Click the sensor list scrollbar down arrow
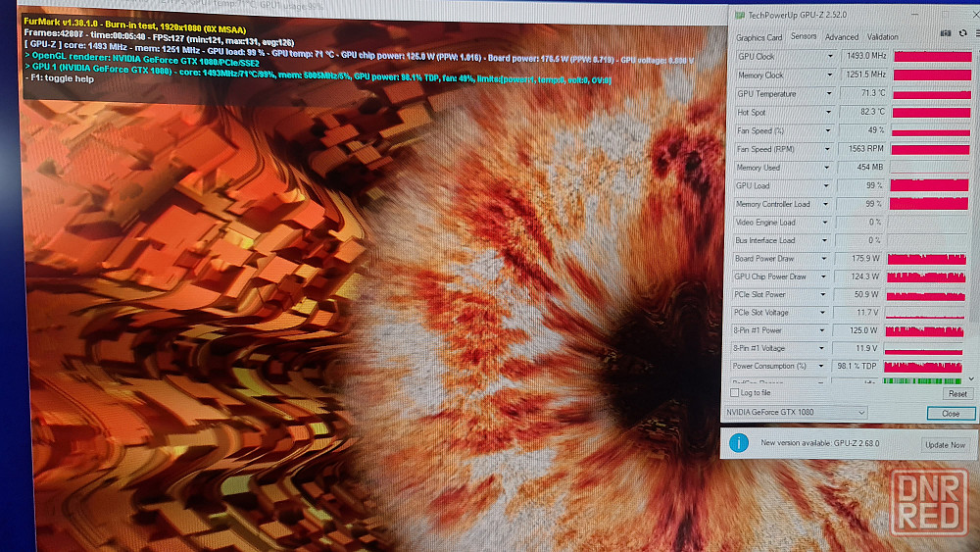The width and height of the screenshot is (980, 552). point(972,377)
